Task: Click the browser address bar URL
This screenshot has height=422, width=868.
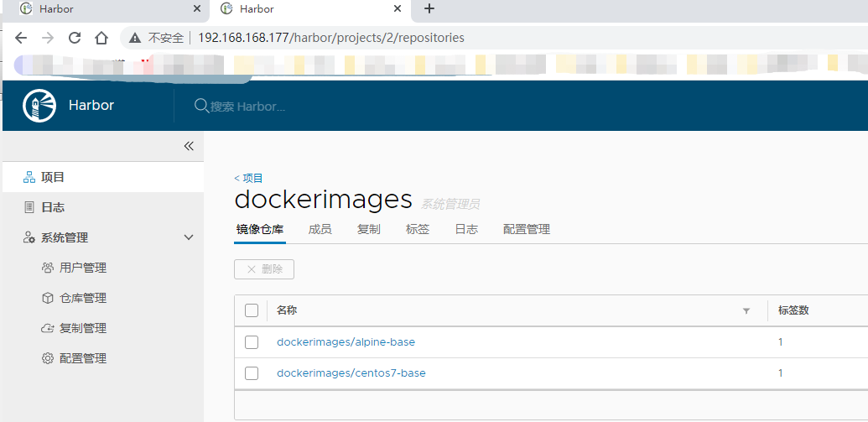Action: click(331, 39)
